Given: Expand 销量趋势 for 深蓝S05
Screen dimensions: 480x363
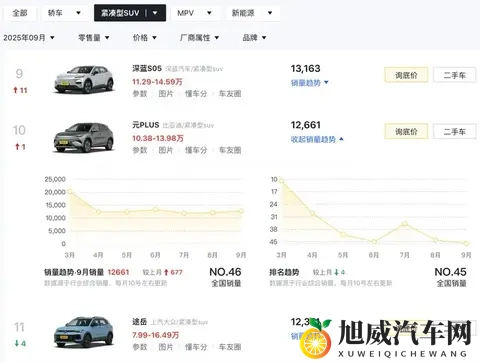Looking at the screenshot, I should 310,83.
